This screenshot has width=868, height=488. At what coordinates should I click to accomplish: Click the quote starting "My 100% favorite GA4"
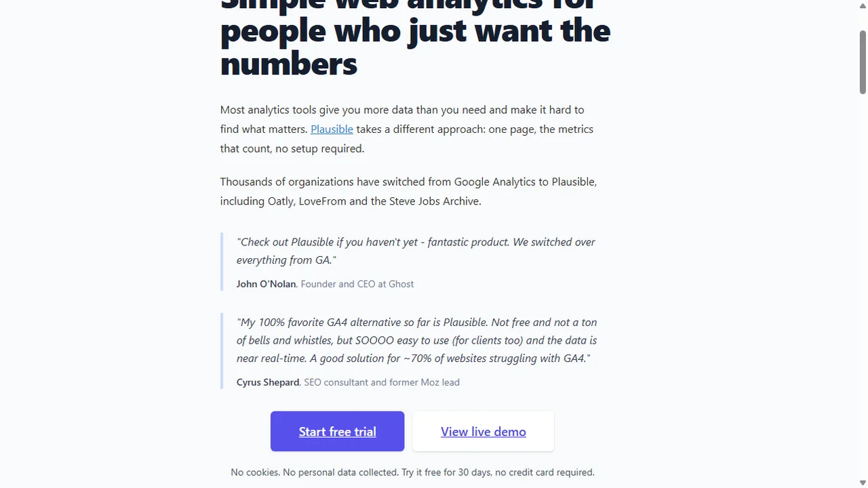point(416,340)
